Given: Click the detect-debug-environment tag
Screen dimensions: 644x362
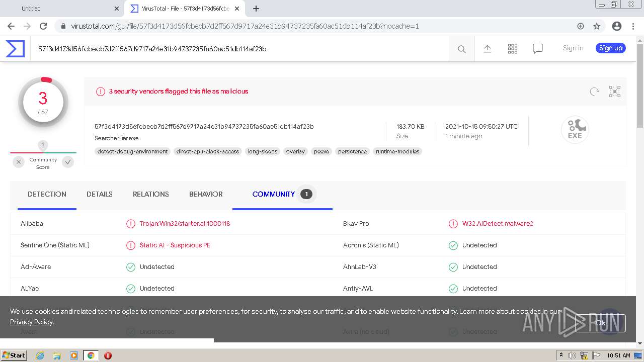Looking at the screenshot, I should [133, 151].
